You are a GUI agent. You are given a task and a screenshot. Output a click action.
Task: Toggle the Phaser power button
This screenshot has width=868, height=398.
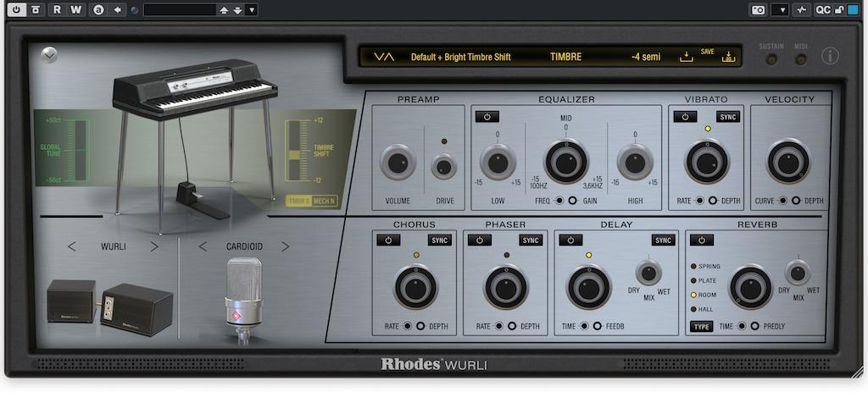pyautogui.click(x=480, y=240)
